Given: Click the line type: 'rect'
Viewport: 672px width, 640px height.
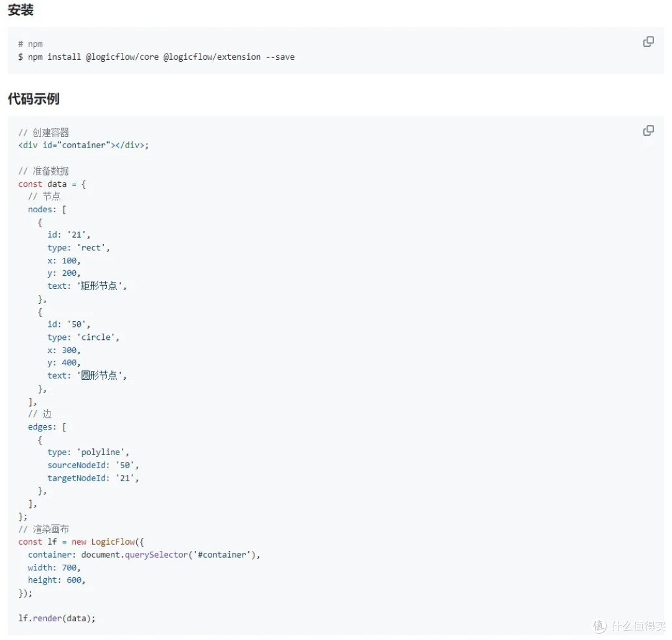Looking at the screenshot, I should pos(79,247).
